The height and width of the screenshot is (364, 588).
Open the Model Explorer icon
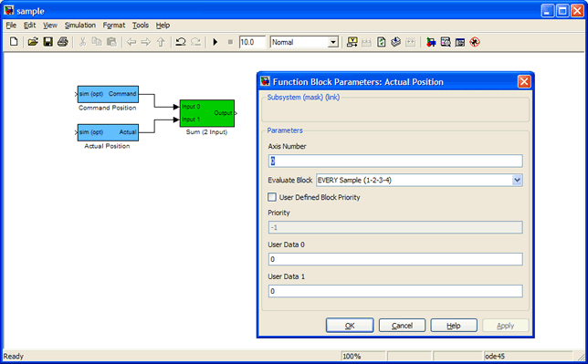pos(446,42)
